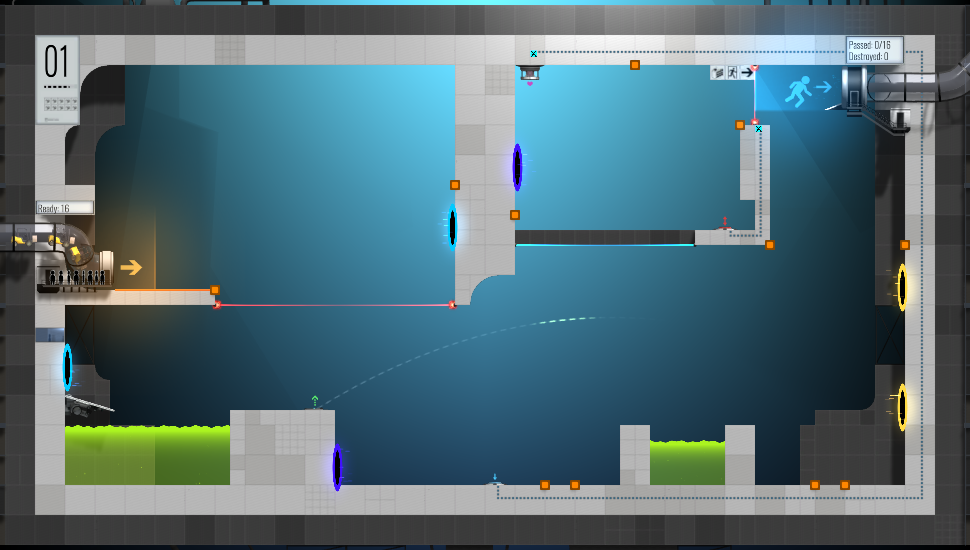Viewport: 970px width, 550px height.
Task: Click the "Ready: 16" label
Action: pos(64,208)
